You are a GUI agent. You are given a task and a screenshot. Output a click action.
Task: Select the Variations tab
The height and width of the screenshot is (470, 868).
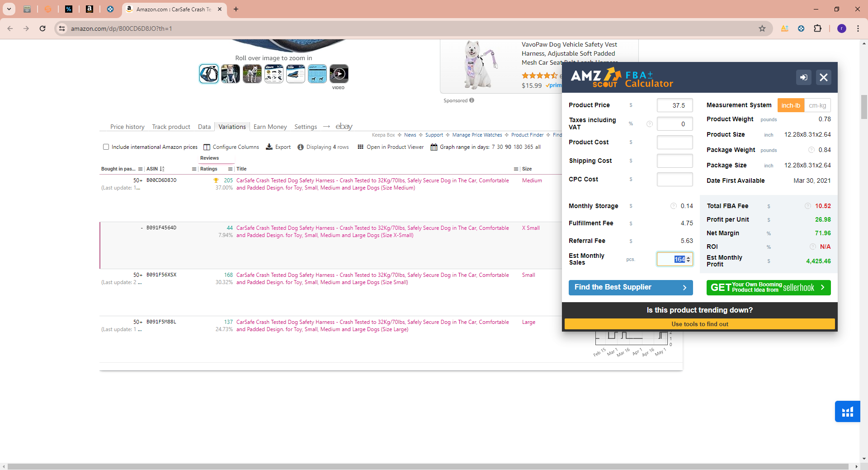tap(232, 127)
